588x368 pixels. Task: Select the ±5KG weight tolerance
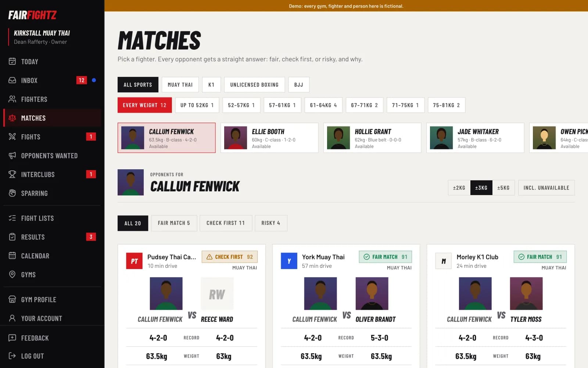tap(503, 188)
